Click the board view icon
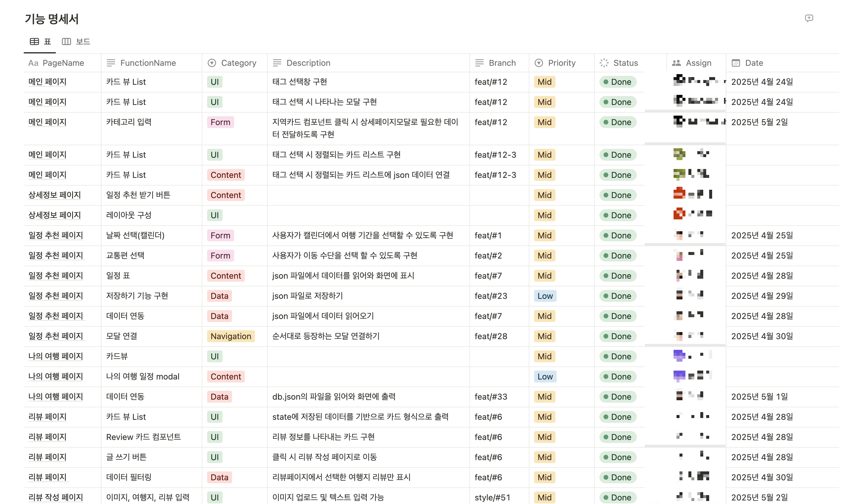This screenshot has height=504, width=851. [66, 42]
